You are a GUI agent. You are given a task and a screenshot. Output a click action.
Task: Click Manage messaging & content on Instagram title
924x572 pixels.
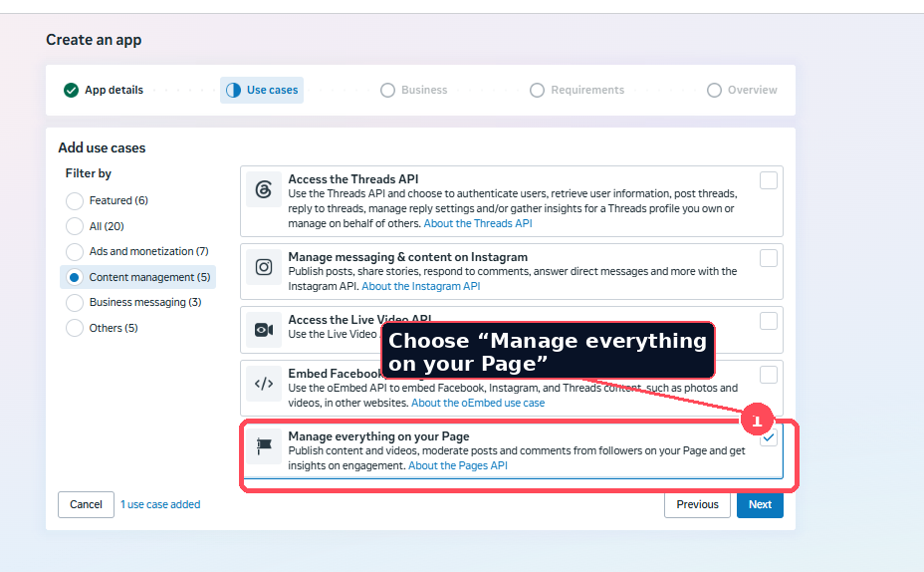point(408,257)
